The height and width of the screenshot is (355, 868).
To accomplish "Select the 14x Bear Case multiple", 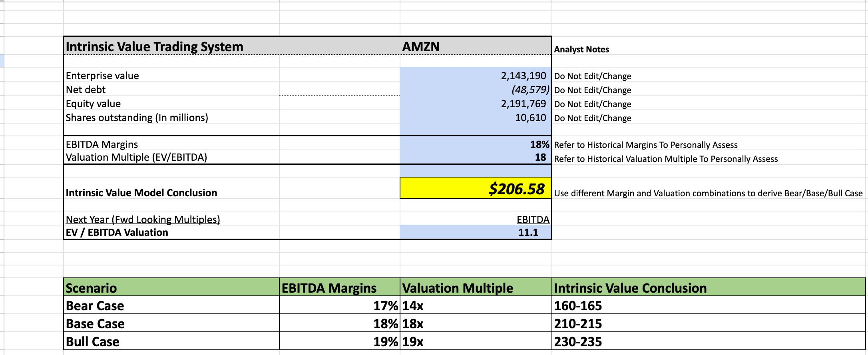I will click(476, 305).
